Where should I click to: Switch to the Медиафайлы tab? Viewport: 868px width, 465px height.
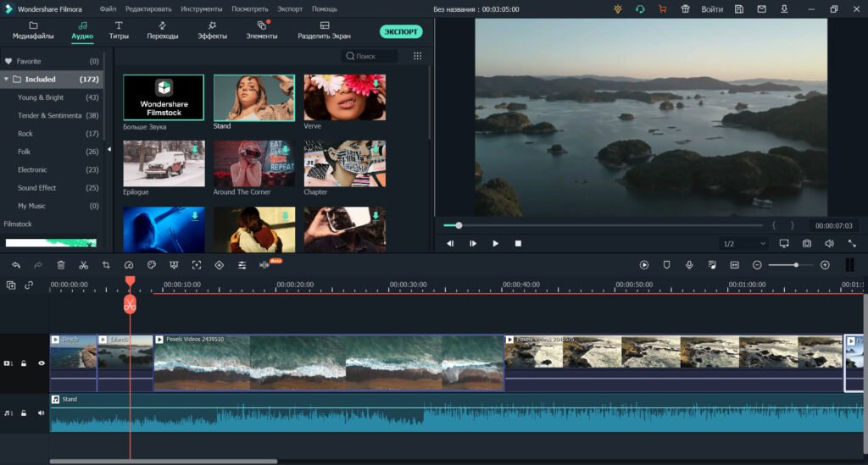(x=33, y=31)
